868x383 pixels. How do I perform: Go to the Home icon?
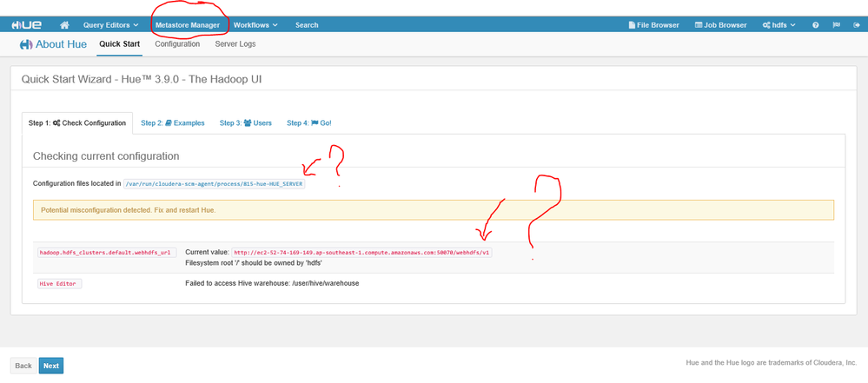pyautogui.click(x=65, y=25)
